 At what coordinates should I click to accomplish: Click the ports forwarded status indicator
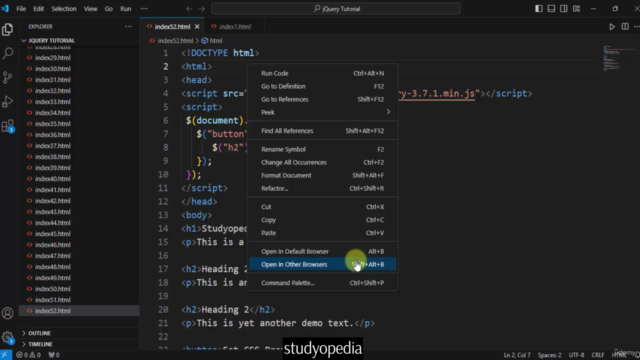pos(54,355)
